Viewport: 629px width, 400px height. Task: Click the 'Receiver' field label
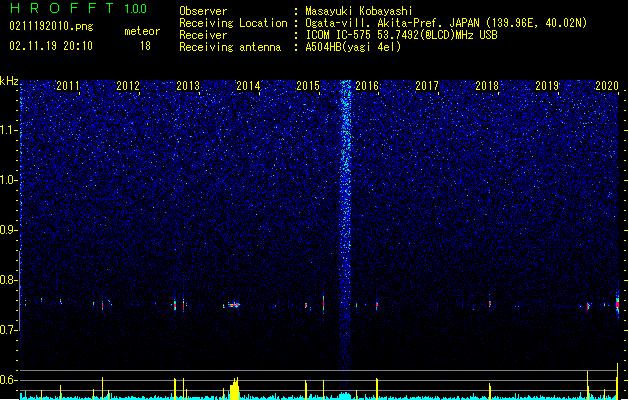click(x=203, y=35)
